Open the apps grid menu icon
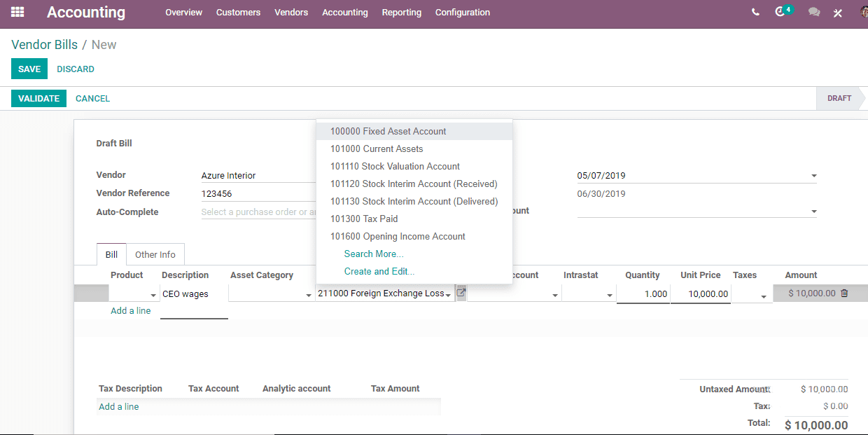Viewport: 868px width, 435px height. pos(17,12)
